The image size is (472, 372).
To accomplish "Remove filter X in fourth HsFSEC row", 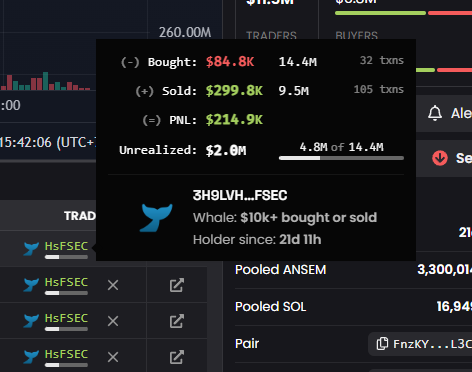I will pos(113,357).
